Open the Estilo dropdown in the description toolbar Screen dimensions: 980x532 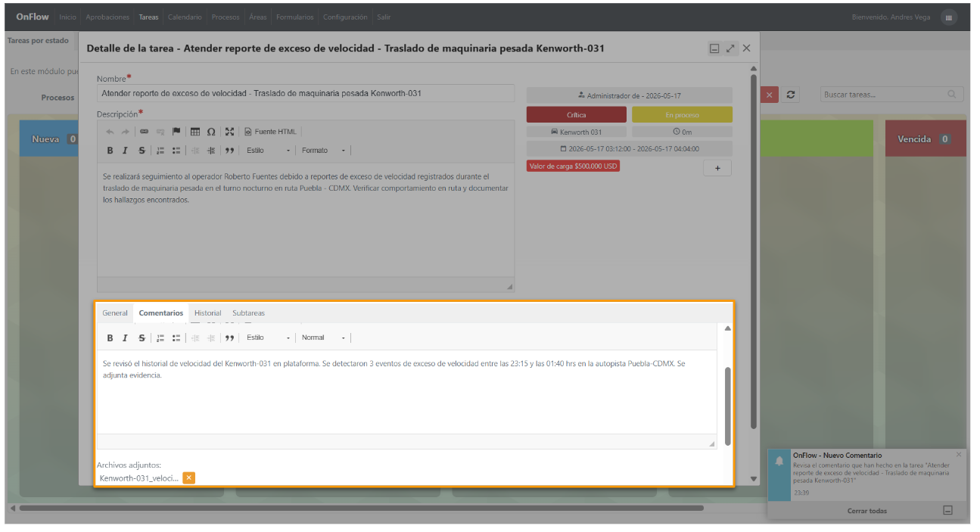point(269,151)
